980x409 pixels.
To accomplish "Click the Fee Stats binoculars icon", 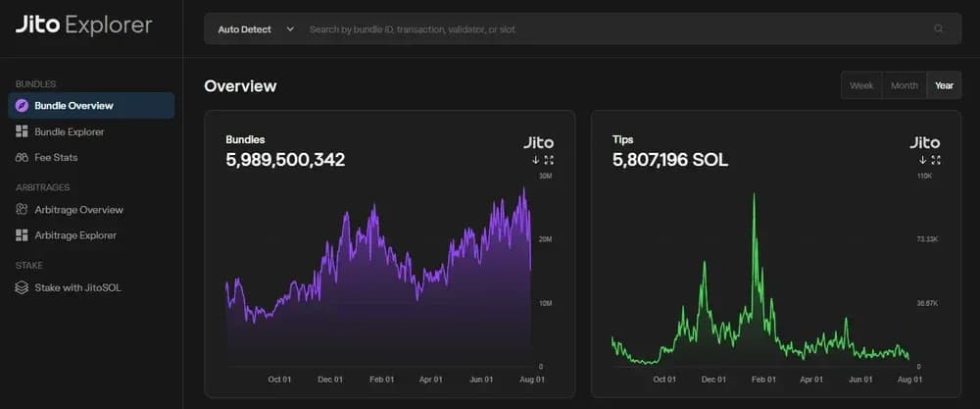I will (22, 157).
